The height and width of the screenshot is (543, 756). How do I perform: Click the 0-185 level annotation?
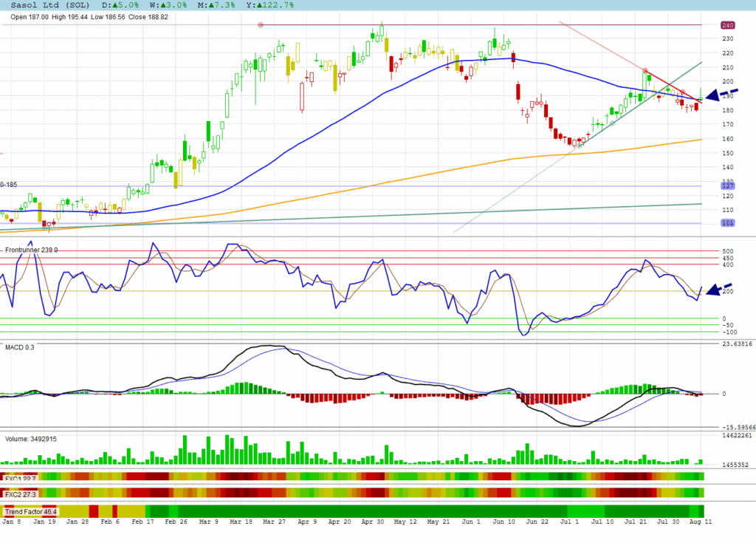(x=9, y=185)
